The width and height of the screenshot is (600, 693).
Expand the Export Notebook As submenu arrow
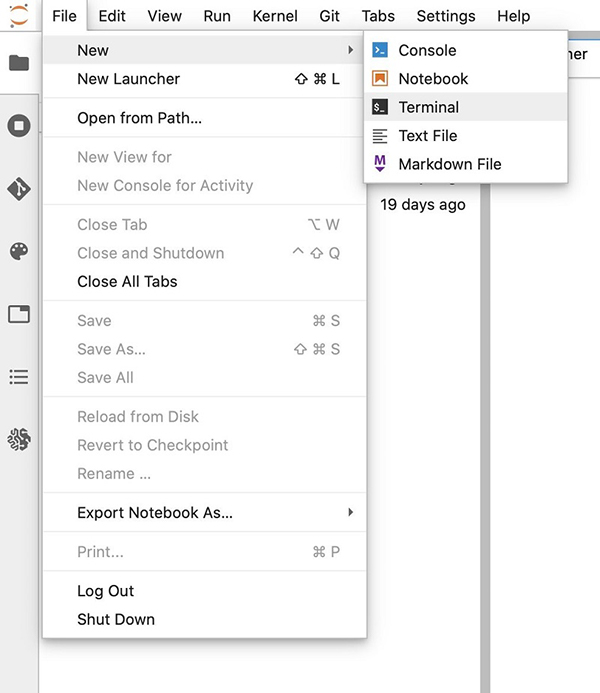click(351, 512)
